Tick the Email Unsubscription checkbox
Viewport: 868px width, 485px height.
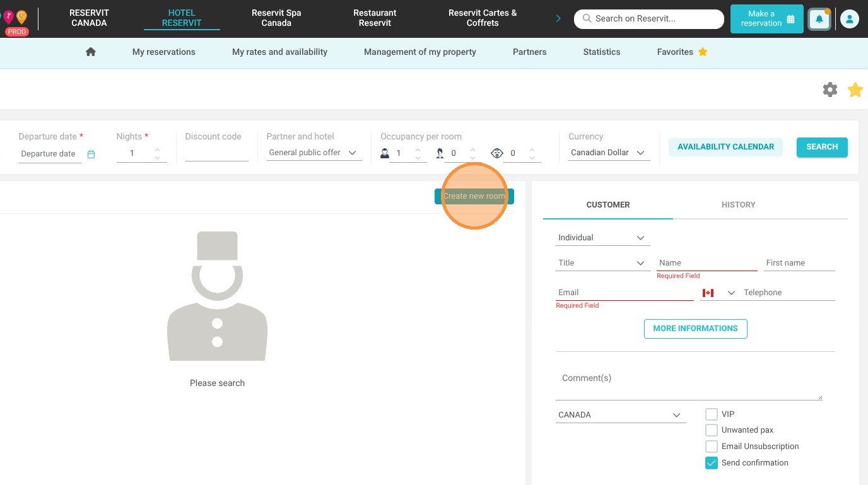tap(712, 447)
